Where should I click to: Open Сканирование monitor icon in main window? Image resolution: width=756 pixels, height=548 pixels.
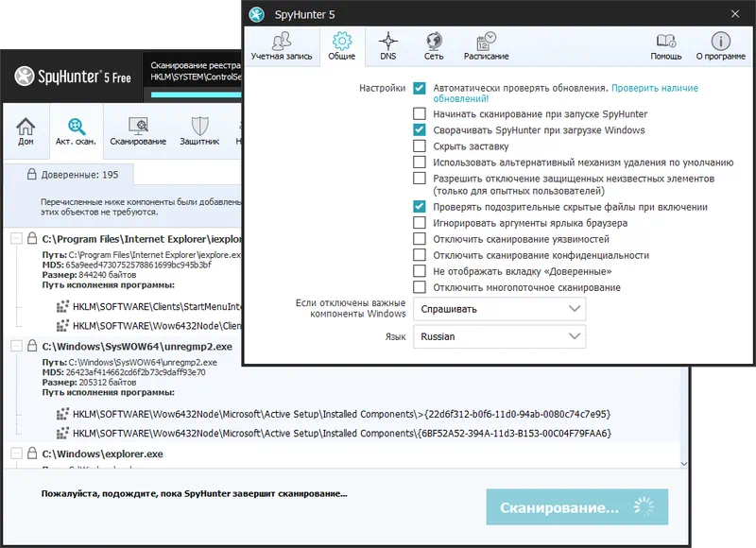click(138, 131)
